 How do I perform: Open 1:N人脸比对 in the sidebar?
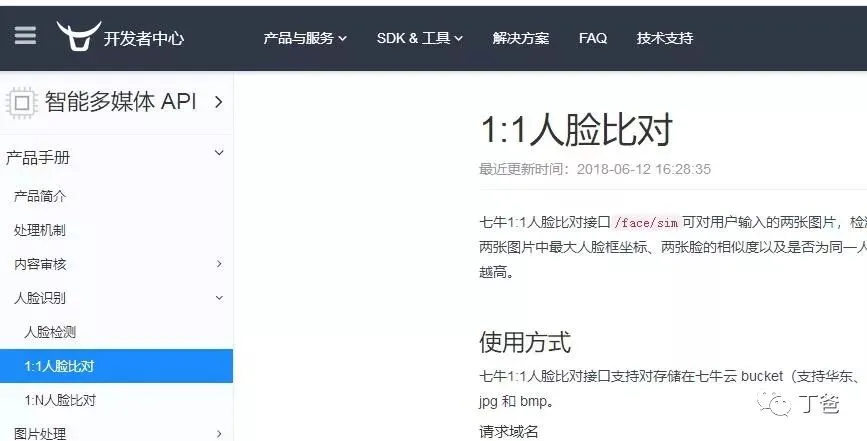(60, 400)
